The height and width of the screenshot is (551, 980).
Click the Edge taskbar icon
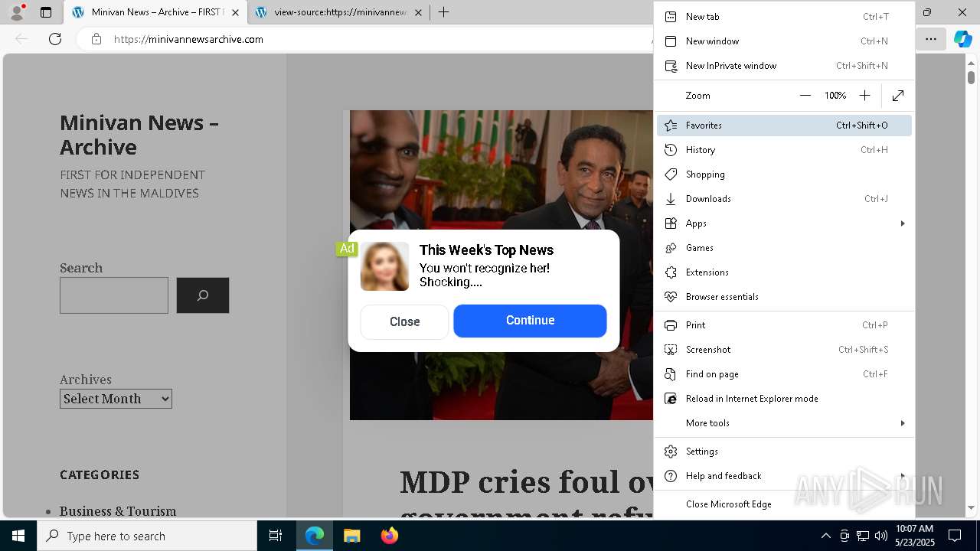(315, 536)
